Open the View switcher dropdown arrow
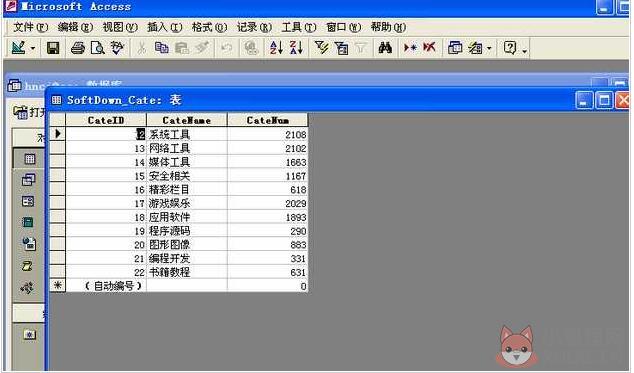The image size is (634, 373). (33, 49)
